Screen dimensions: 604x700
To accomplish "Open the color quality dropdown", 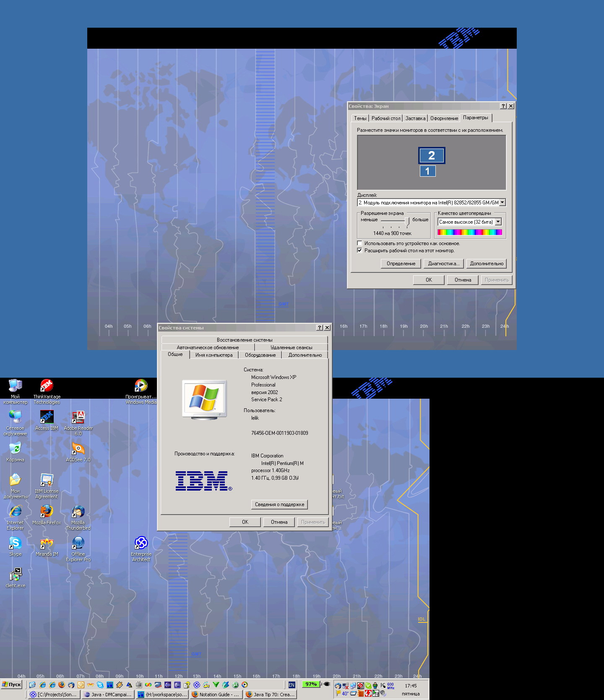I will [498, 222].
